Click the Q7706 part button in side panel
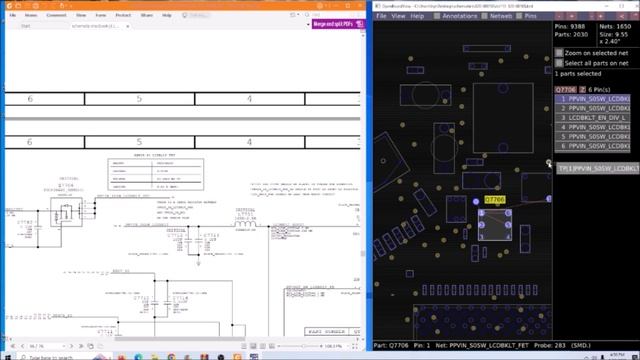Screen dimensions: 640x360 565,89
